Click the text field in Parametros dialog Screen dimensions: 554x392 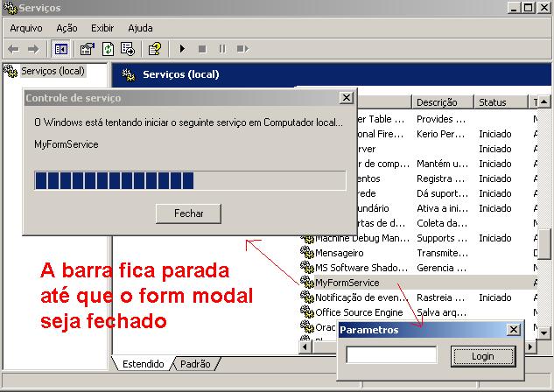coord(391,355)
